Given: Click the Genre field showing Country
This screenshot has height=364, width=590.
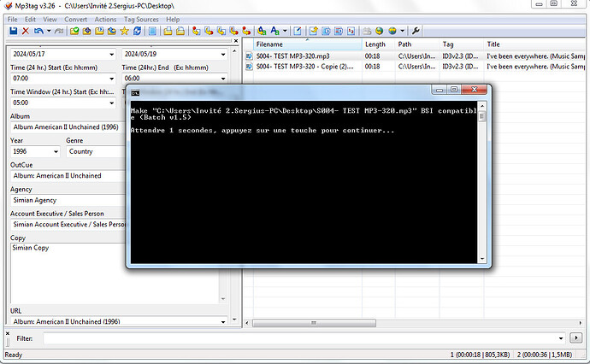Looking at the screenshot, I should click(96, 151).
